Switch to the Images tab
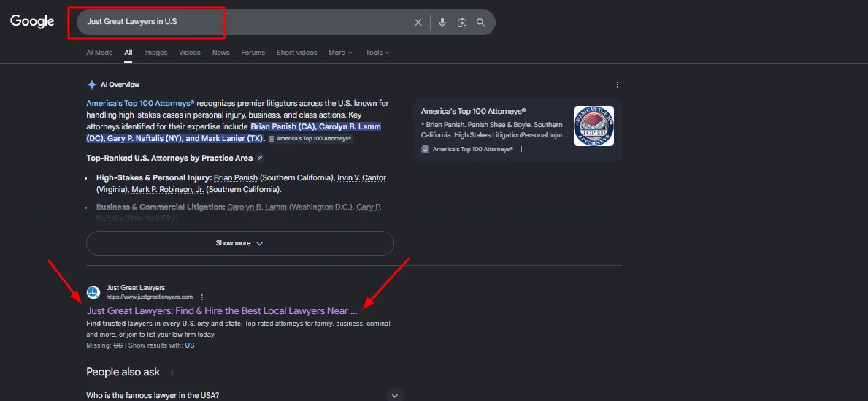868x401 pixels. (155, 53)
